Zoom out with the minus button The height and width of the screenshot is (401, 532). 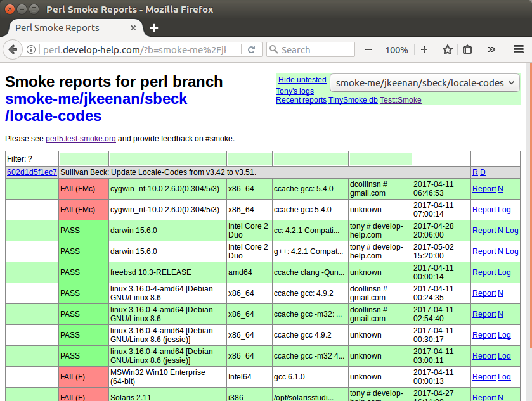[x=368, y=49]
